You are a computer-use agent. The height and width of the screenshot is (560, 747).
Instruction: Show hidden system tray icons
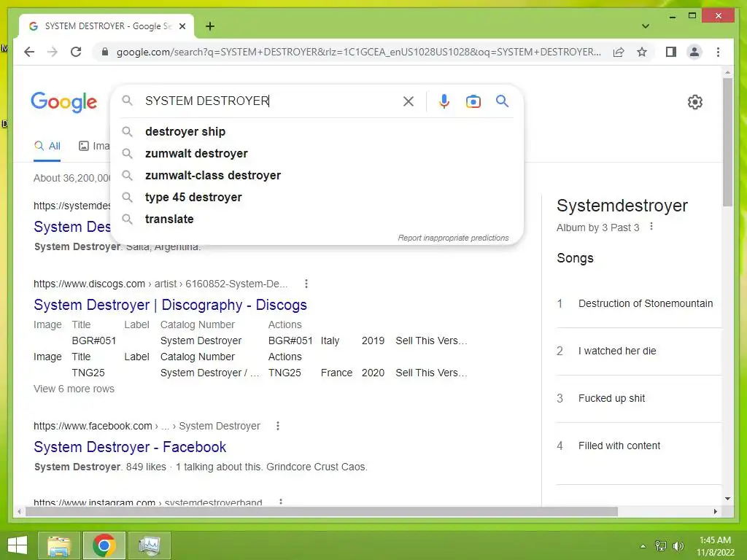pos(643,546)
